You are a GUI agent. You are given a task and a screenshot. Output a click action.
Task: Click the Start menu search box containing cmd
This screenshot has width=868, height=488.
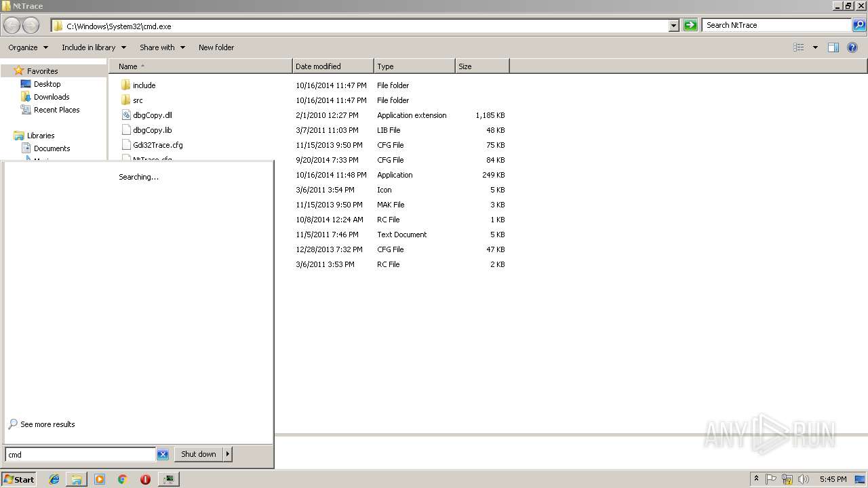pyautogui.click(x=80, y=455)
